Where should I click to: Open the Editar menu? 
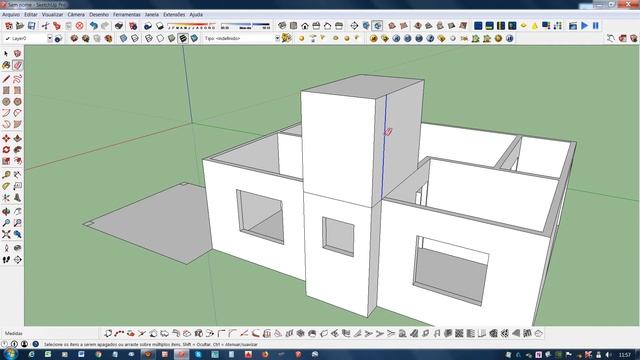(x=31, y=14)
